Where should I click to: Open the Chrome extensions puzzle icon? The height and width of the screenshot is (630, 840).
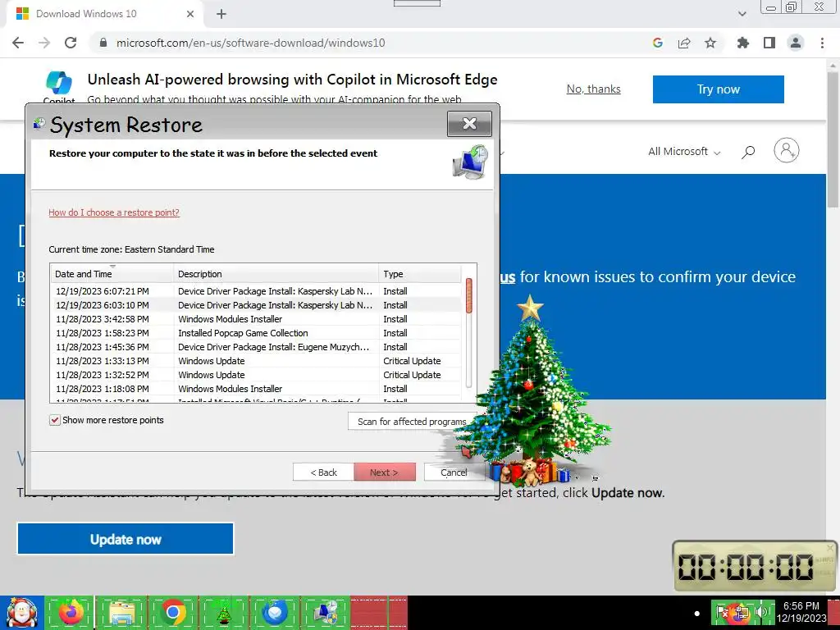point(742,43)
